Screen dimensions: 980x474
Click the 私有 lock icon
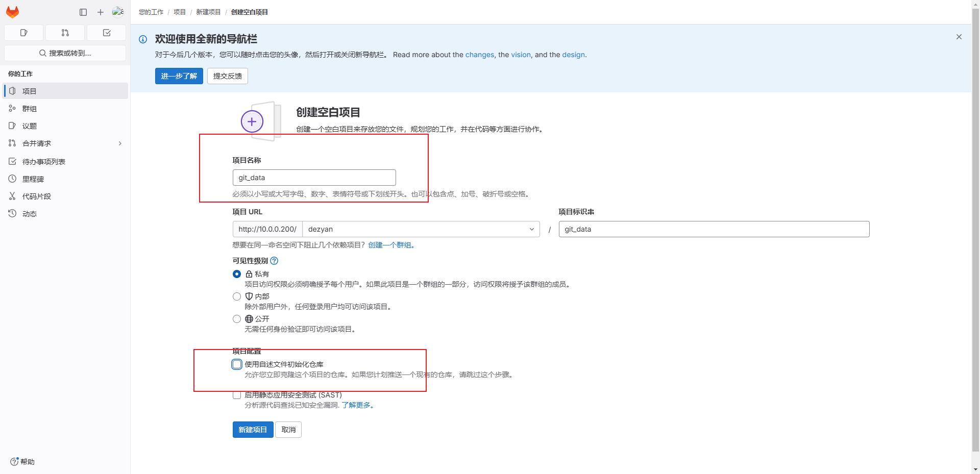coord(249,274)
